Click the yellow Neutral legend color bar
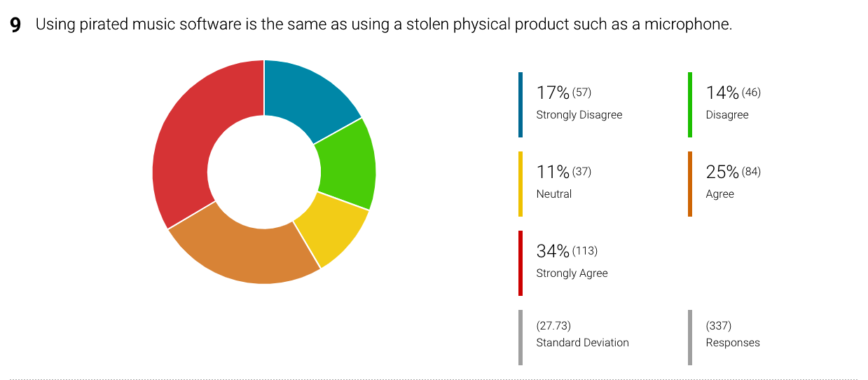 tap(521, 184)
